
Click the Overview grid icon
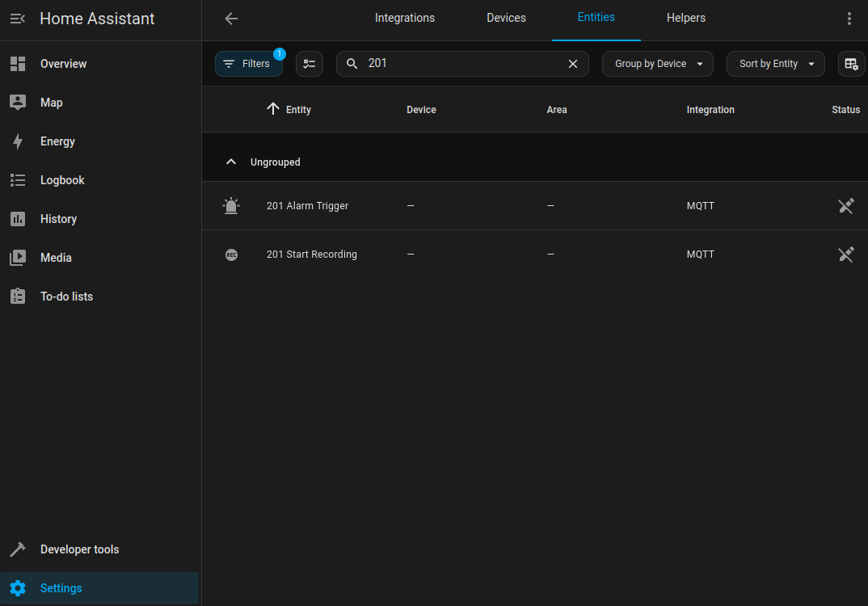click(18, 64)
